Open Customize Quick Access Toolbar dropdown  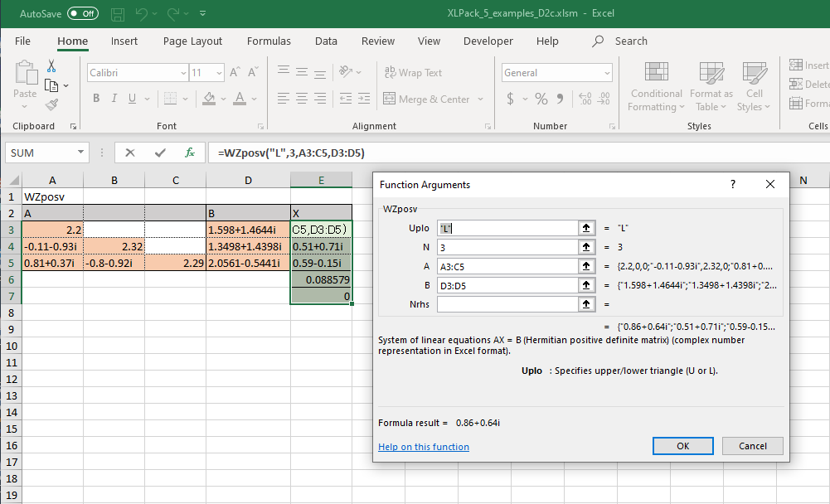point(203,14)
